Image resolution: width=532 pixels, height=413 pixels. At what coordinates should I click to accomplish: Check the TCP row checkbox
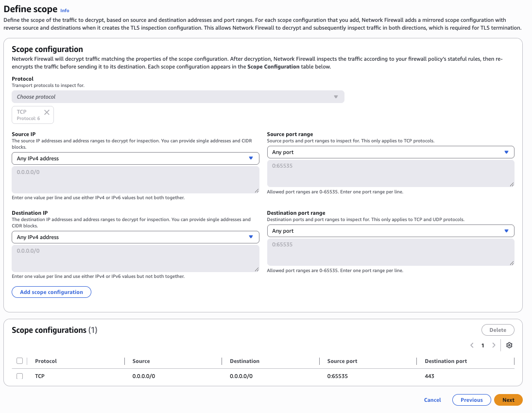(19, 376)
